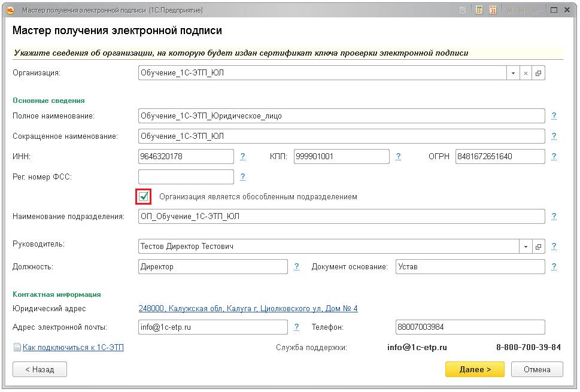The image size is (580, 392).
Task: Expand the Организация dropdown list
Action: click(x=513, y=73)
